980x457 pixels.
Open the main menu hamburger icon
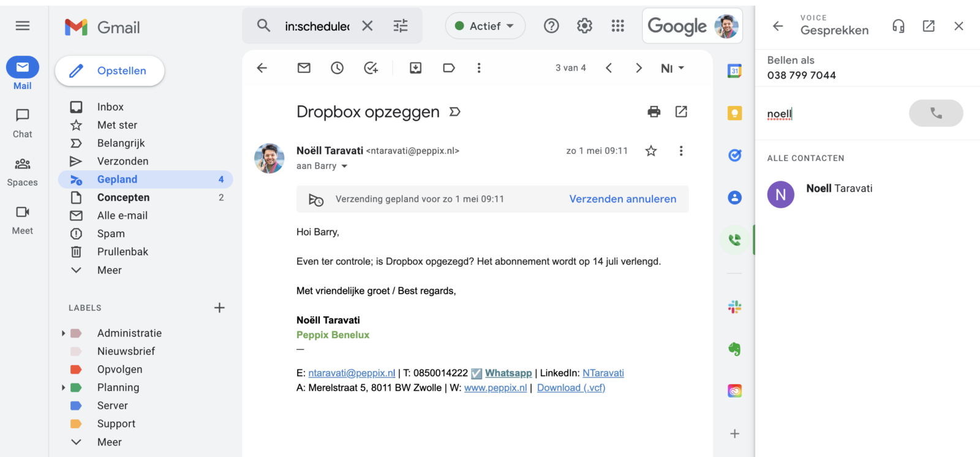pos(23,26)
